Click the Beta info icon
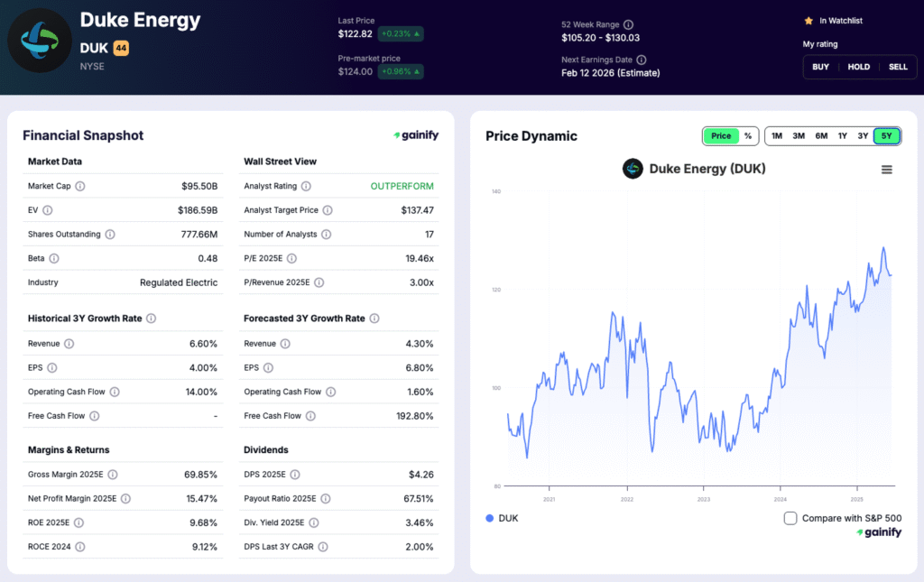The height and width of the screenshot is (582, 924). click(53, 258)
